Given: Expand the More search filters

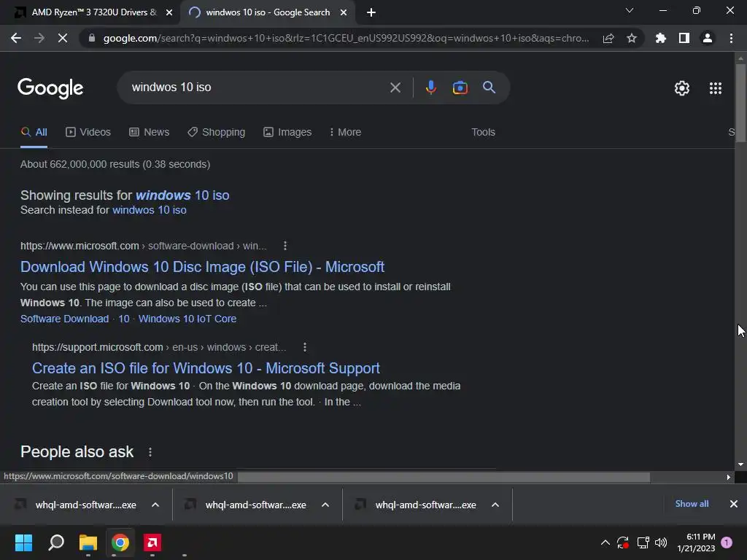Looking at the screenshot, I should [x=345, y=133].
